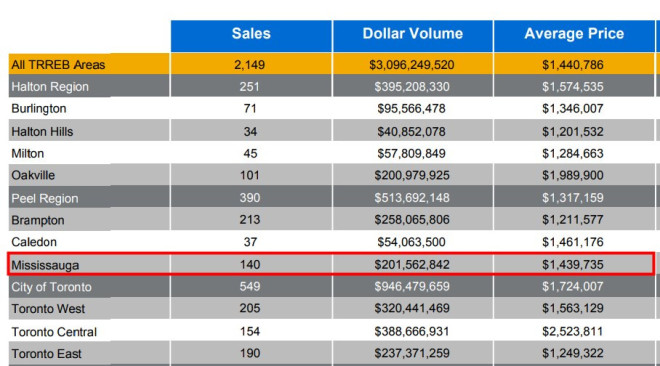Viewport: 660px width, 366px height.
Task: Click the Burlington row label
Action: (x=39, y=109)
